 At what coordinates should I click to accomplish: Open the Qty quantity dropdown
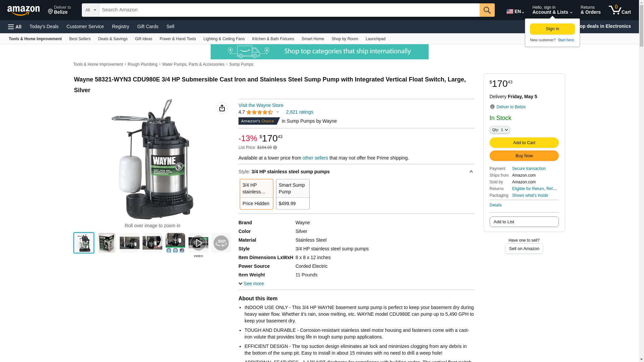pyautogui.click(x=500, y=130)
